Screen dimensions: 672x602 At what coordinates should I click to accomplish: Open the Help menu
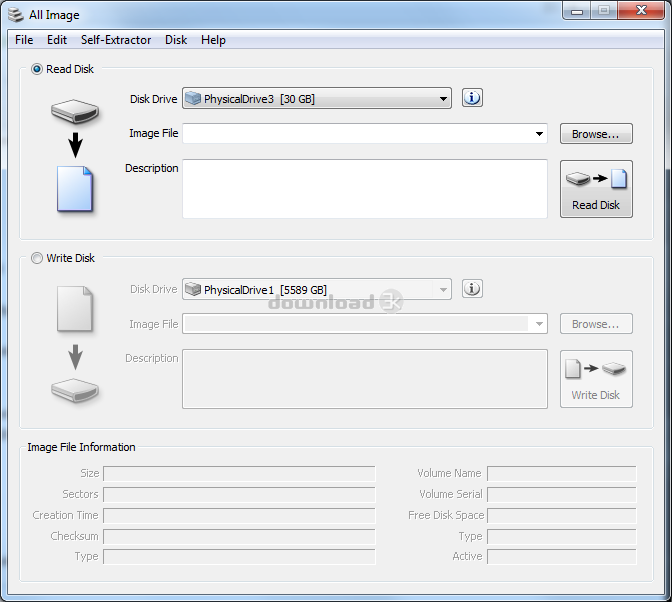click(x=213, y=40)
